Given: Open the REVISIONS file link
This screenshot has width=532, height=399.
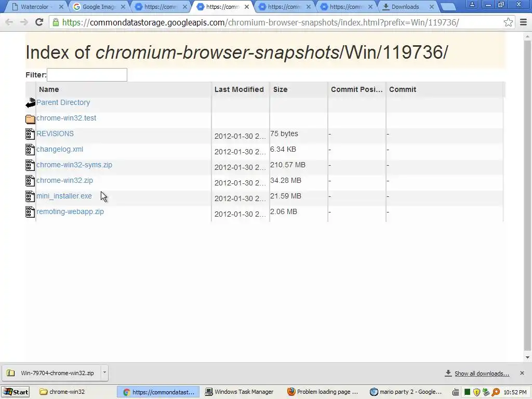Looking at the screenshot, I should click(55, 134).
